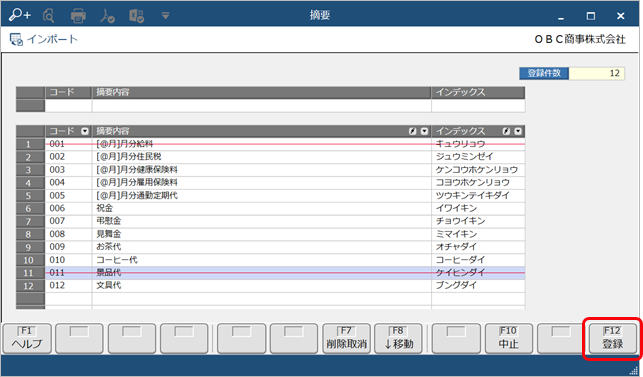Click the edit pencil in インデックス header
This screenshot has height=377, width=643.
tap(506, 131)
